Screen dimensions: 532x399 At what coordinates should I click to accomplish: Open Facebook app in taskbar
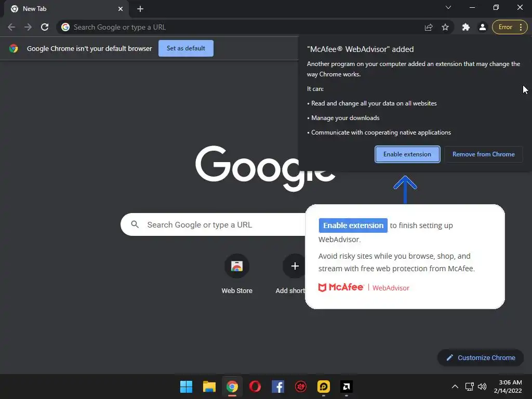pyautogui.click(x=278, y=387)
